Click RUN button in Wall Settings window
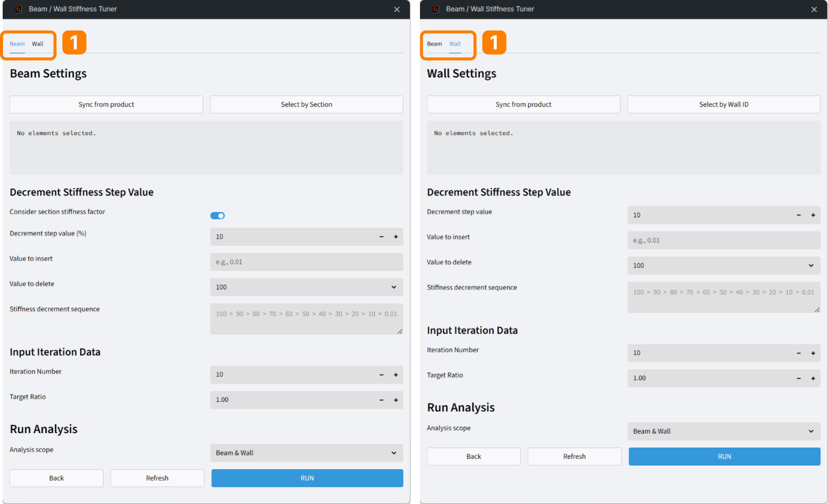Viewport: 828px width, 504px height. click(724, 457)
